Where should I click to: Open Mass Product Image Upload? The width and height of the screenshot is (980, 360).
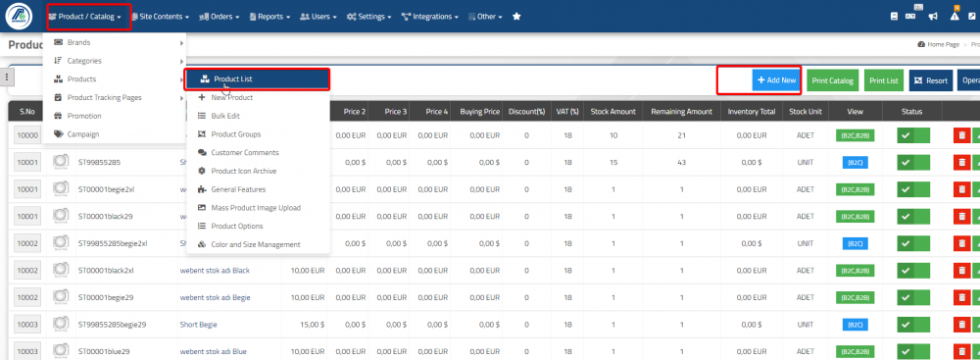(258, 208)
